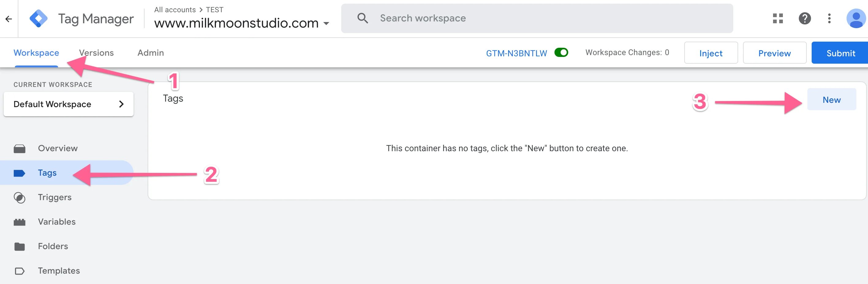Toggle the container status switch next to GTM-N3BNTLW

pos(561,53)
